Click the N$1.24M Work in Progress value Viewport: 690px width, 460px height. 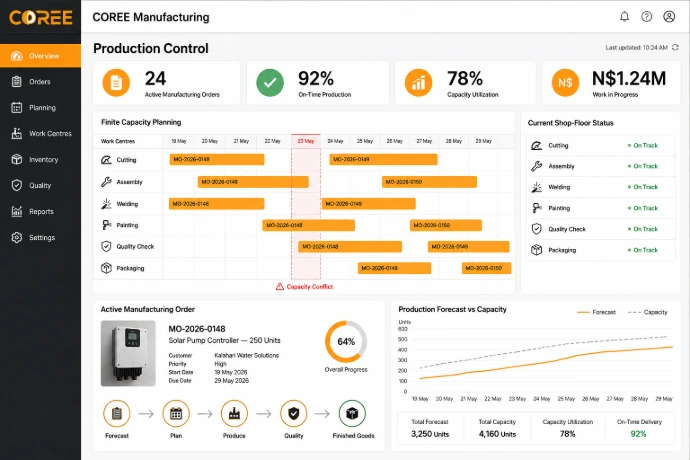pos(629,79)
